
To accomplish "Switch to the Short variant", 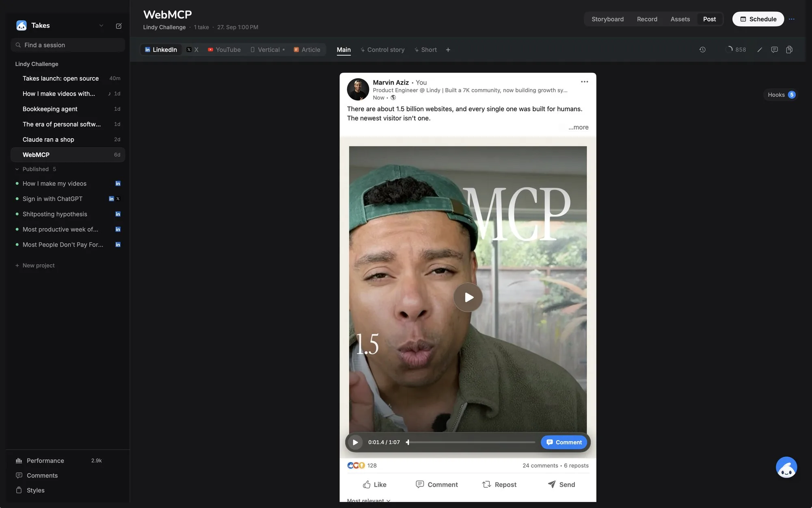I will coord(425,50).
